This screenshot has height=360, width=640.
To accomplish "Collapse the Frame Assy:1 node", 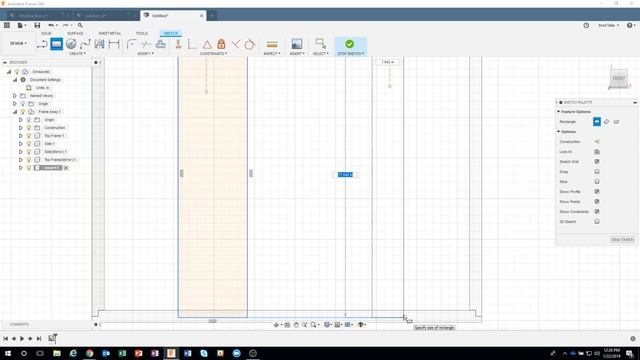I will point(15,111).
